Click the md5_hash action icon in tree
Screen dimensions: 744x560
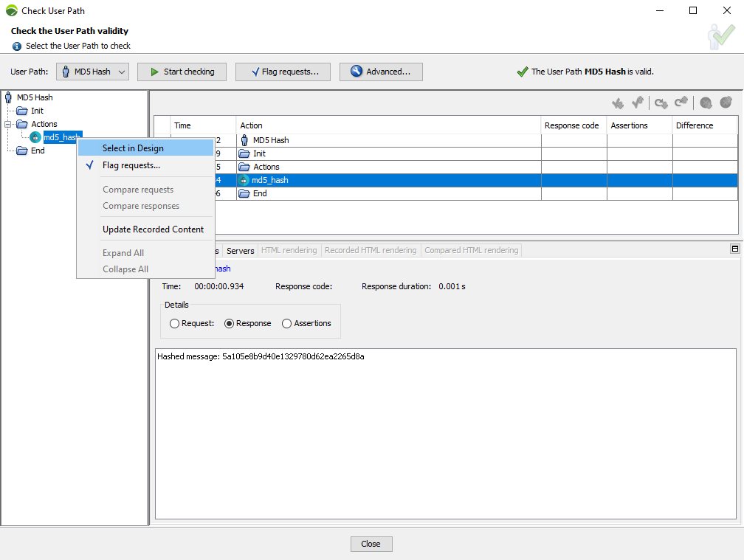click(35, 137)
